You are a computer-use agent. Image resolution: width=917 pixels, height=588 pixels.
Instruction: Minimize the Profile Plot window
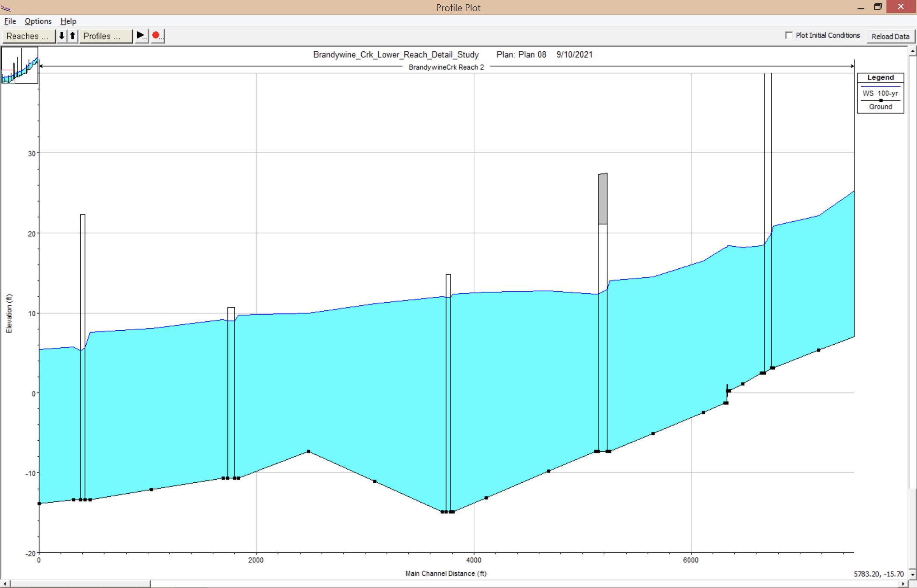coord(861,7)
